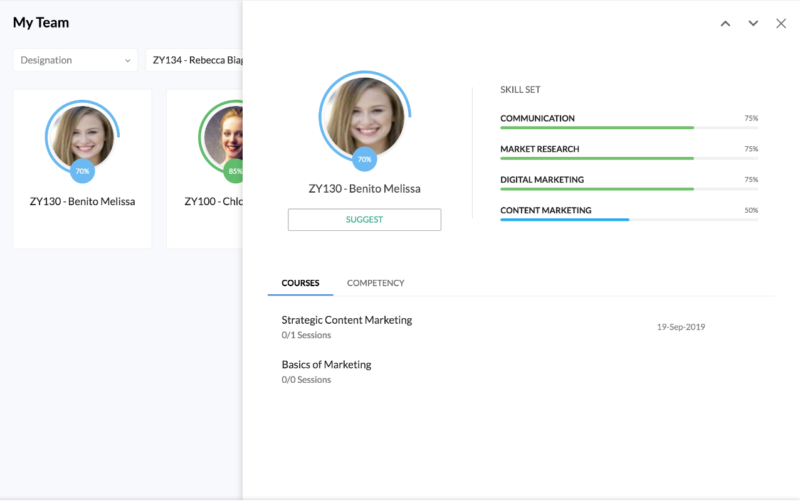Viewport: 800px width, 502px height.
Task: Switch to the Competency tab
Action: (375, 283)
